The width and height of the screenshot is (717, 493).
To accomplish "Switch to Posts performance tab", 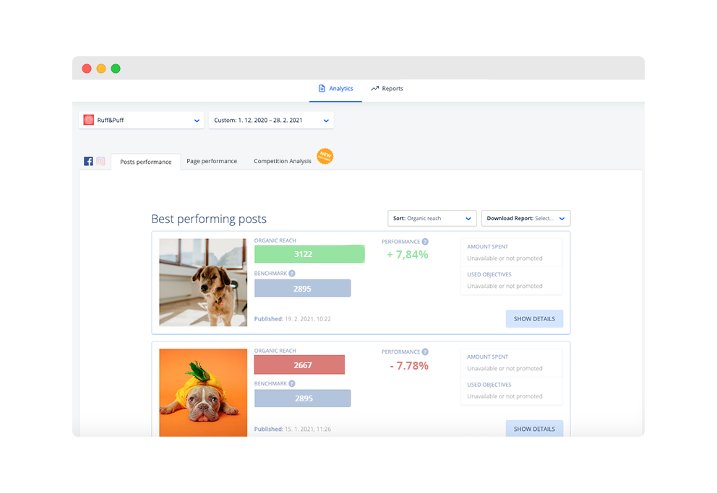I will [145, 162].
